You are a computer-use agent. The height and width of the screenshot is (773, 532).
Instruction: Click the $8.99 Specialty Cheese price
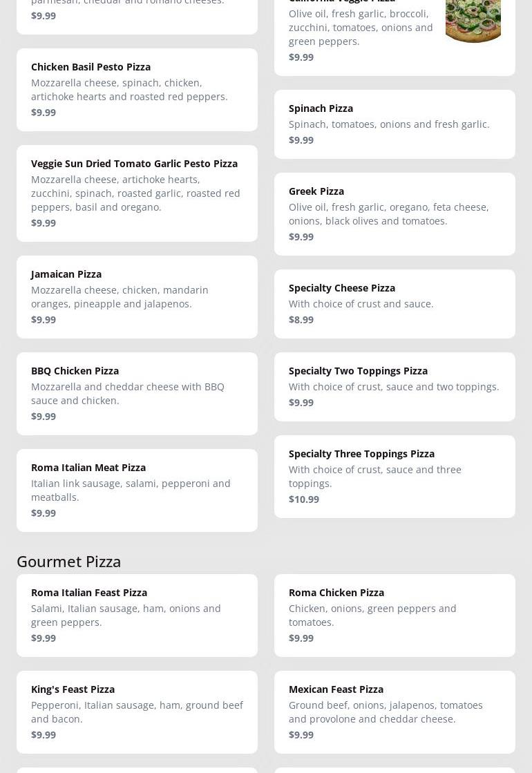301,320
